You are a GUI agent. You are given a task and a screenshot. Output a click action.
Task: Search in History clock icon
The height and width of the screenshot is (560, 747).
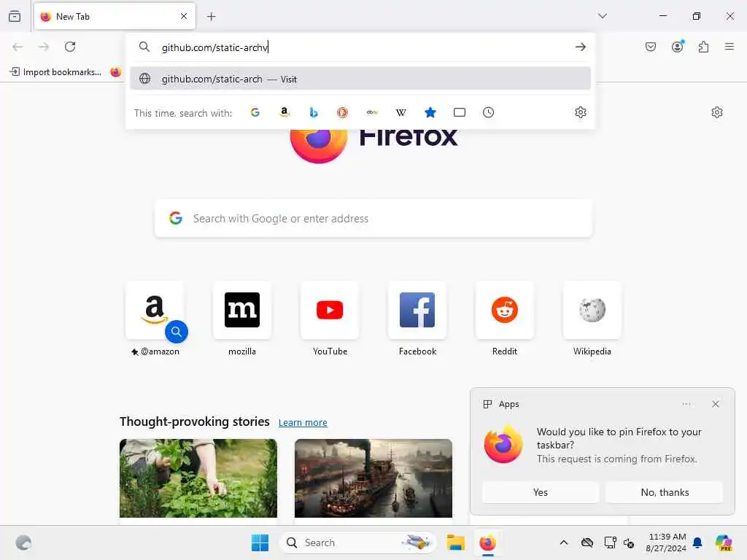click(488, 112)
